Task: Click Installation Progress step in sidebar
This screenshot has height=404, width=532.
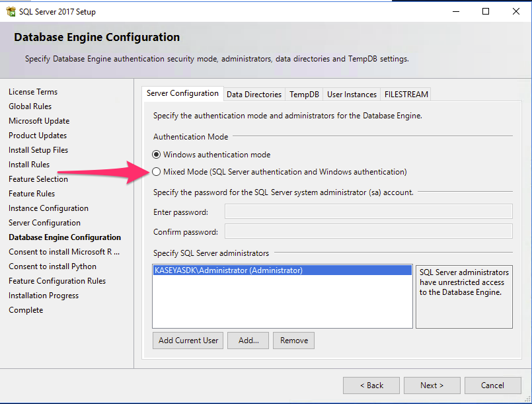Action: pos(44,296)
